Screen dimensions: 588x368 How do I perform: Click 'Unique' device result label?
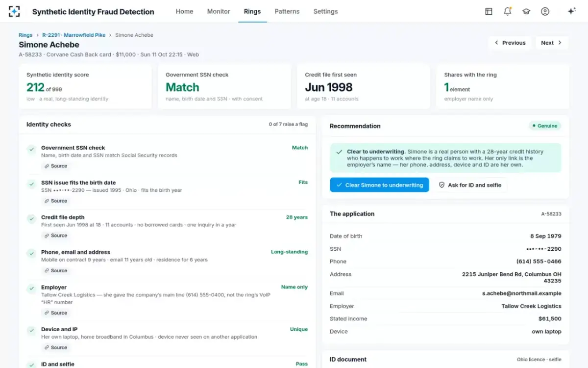299,329
